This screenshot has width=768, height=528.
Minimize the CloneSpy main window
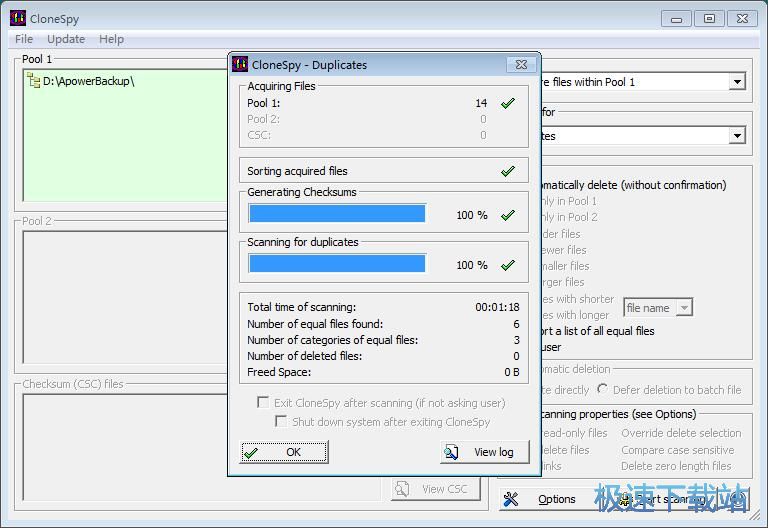click(676, 19)
